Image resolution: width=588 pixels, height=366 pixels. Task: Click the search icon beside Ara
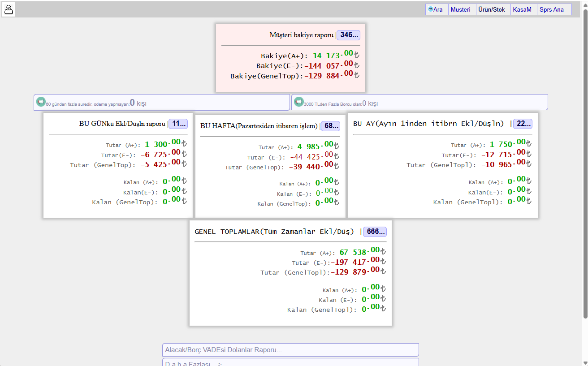pos(430,9)
